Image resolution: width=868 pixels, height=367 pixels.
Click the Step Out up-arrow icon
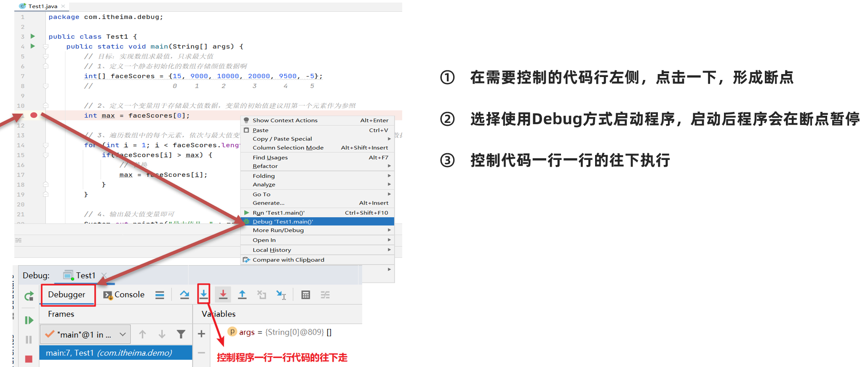(242, 295)
